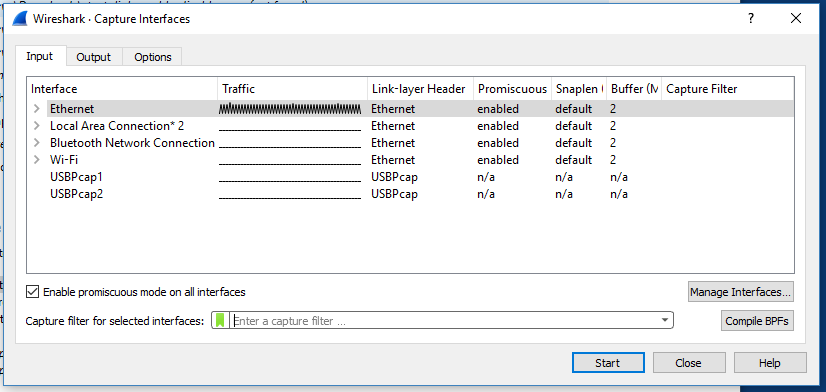Click the Promiscuous column header
826x392 pixels.
coord(513,89)
